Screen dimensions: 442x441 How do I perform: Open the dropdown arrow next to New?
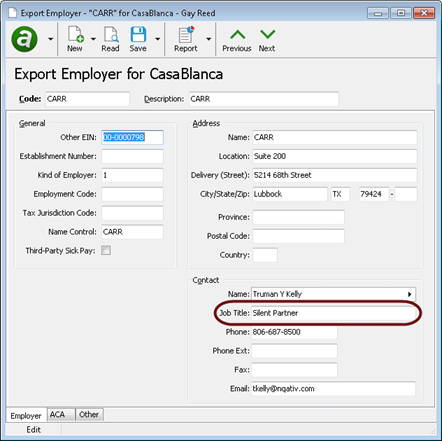tap(93, 39)
